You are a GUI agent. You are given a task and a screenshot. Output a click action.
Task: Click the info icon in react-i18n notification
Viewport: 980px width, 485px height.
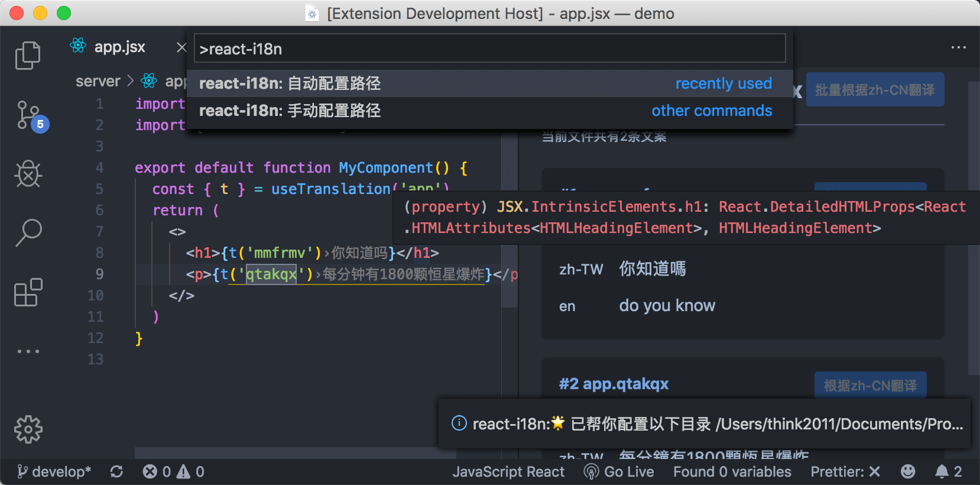pyautogui.click(x=459, y=423)
